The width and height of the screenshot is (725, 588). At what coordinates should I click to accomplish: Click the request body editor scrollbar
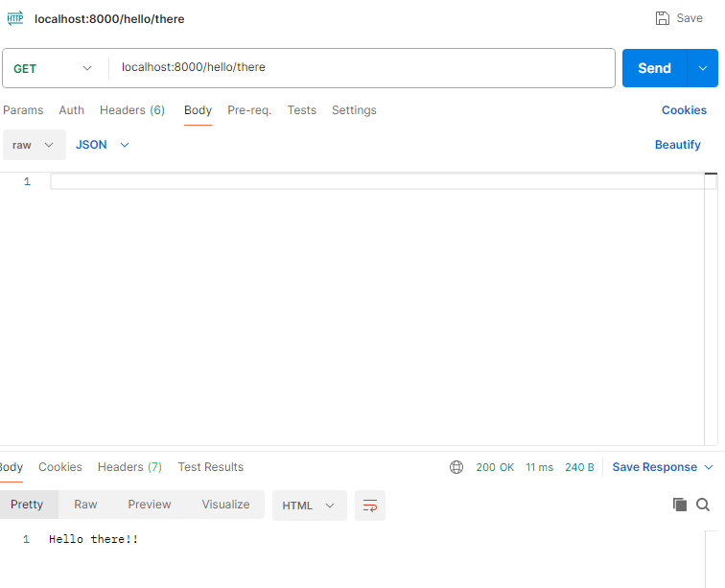click(711, 309)
